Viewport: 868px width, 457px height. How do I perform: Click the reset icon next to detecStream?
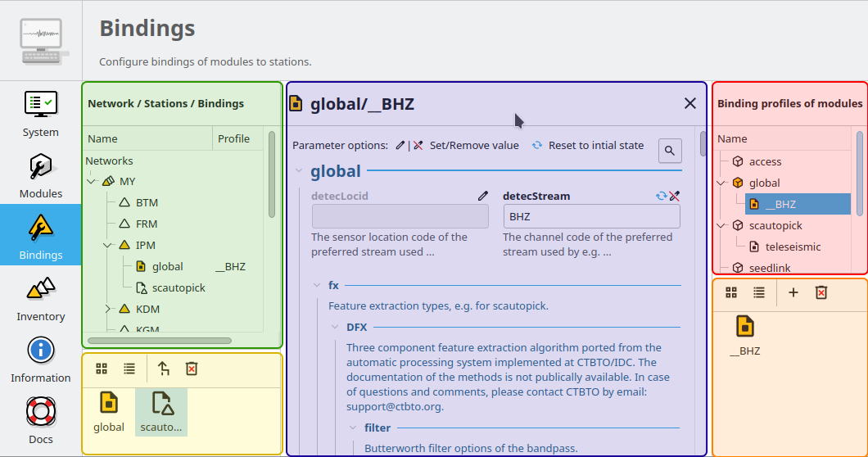[x=662, y=196]
